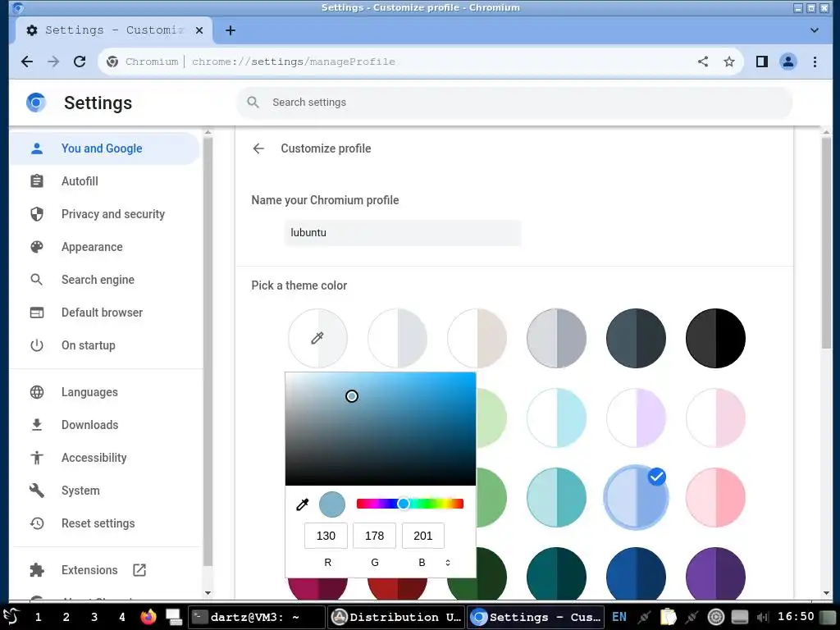Switch to Distribution U... taskbar window

point(396,617)
